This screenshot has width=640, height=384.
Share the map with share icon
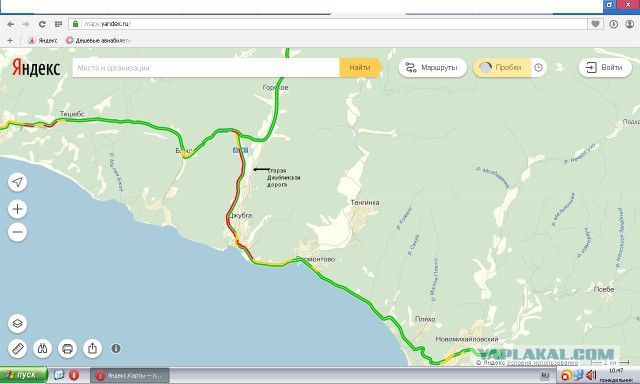[93, 348]
